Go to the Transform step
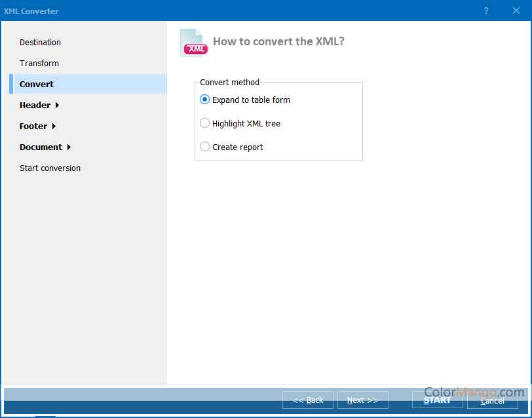 (39, 64)
